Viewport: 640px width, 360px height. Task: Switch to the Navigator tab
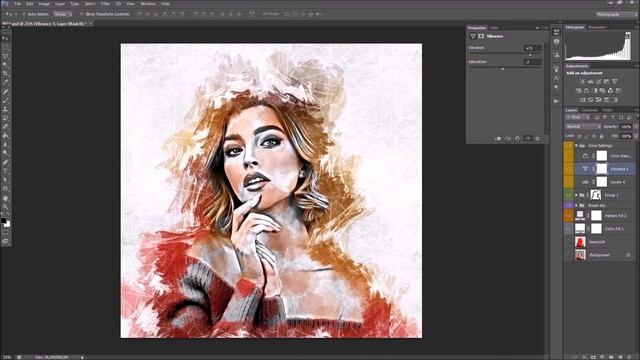coord(597,27)
